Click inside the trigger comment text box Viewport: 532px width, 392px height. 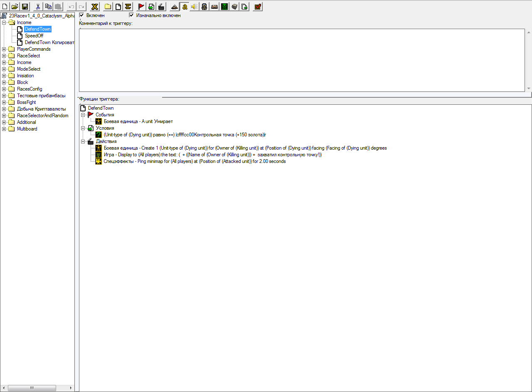point(302,60)
